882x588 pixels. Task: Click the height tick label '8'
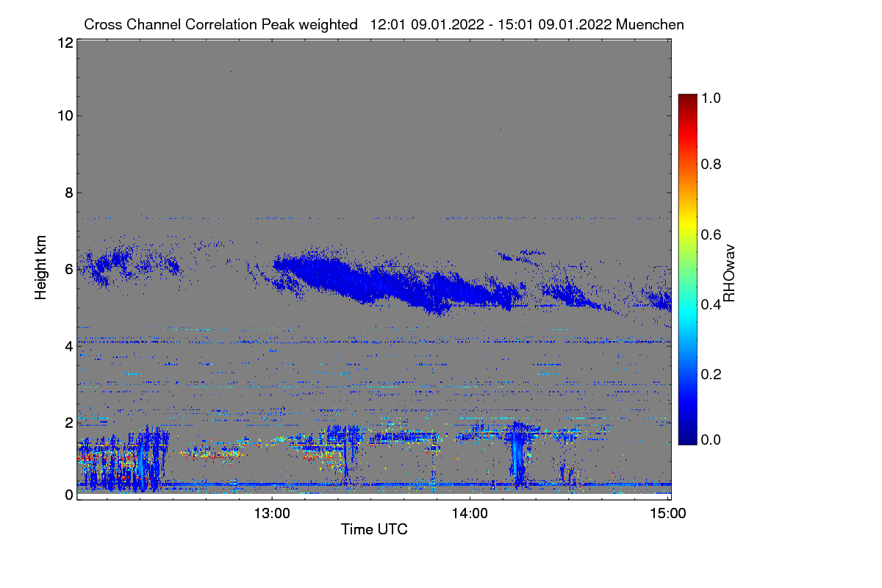coord(68,193)
